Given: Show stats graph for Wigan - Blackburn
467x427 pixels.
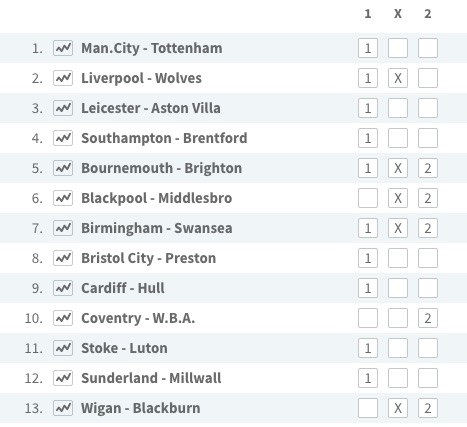Looking at the screenshot, I should pyautogui.click(x=63, y=408).
